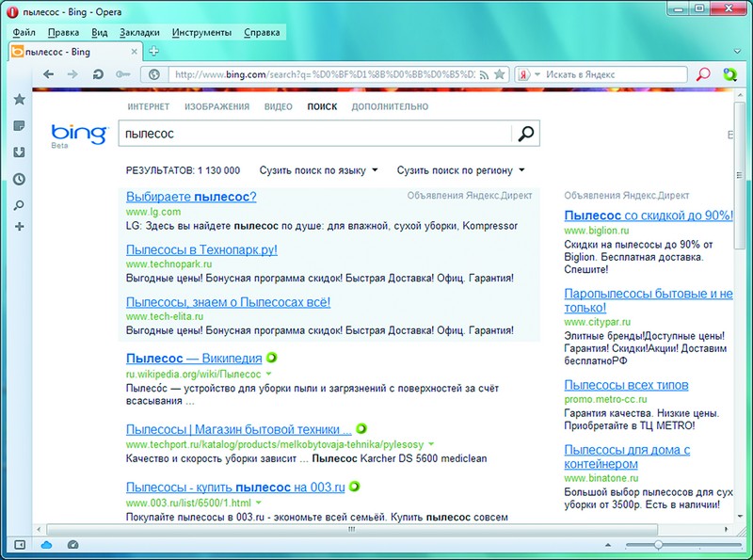Open site info globe icon in address bar

click(154, 74)
